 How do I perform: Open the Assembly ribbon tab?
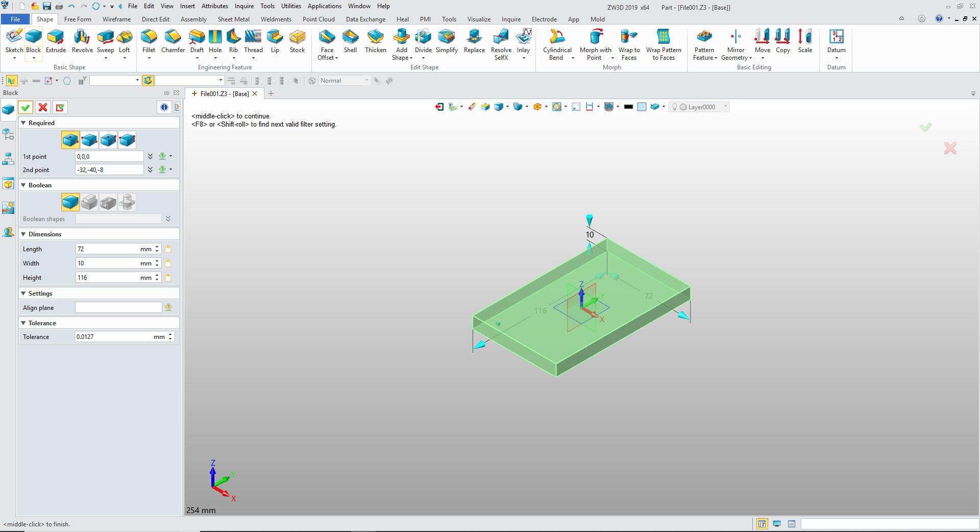point(193,19)
